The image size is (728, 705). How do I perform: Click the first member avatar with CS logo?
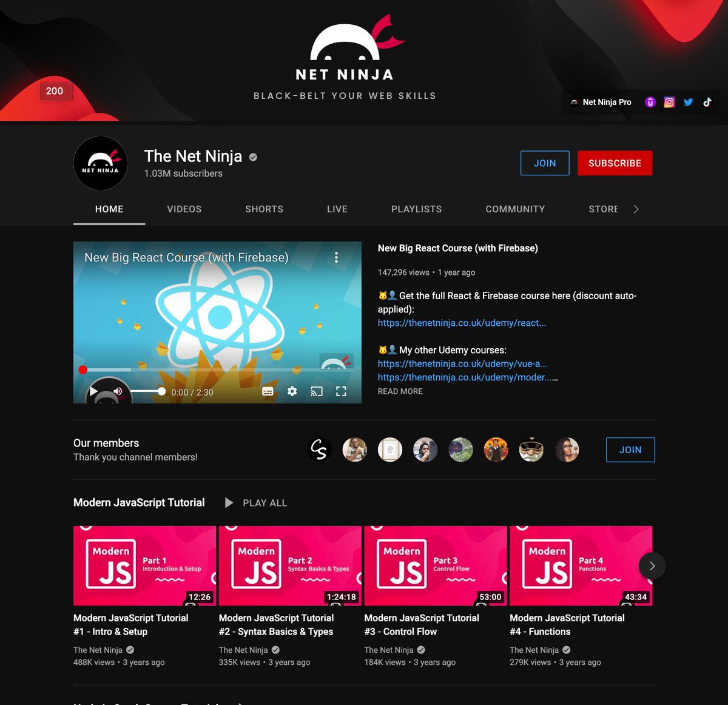[x=319, y=450]
